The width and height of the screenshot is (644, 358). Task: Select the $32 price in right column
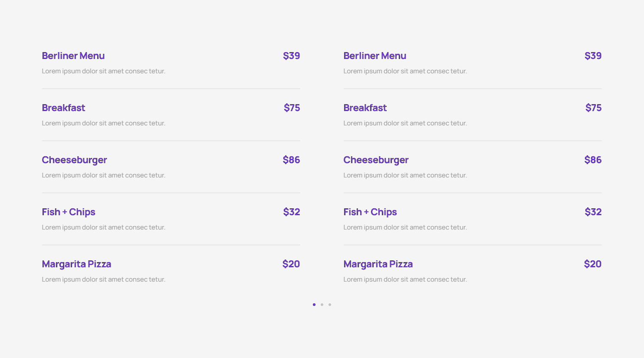tap(593, 212)
